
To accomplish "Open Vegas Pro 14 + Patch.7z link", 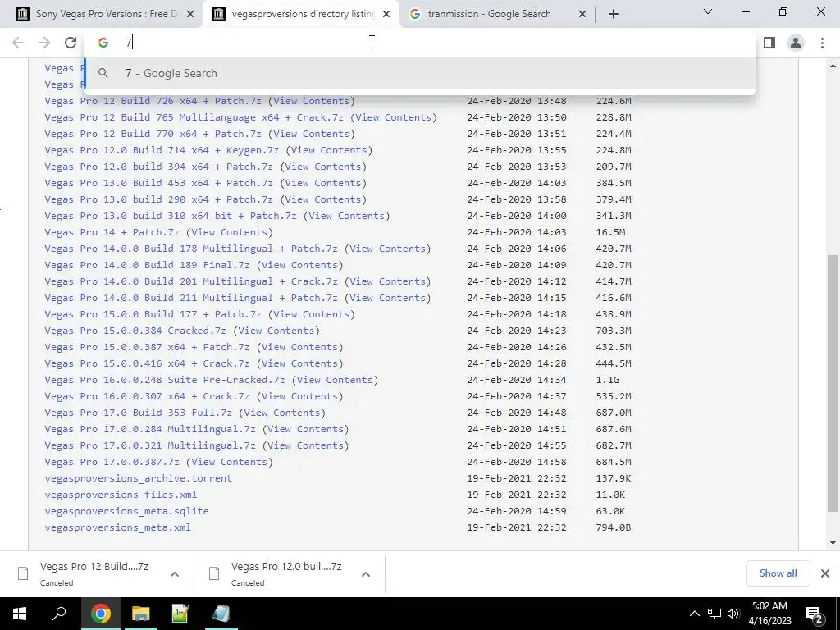I will click(x=112, y=232).
